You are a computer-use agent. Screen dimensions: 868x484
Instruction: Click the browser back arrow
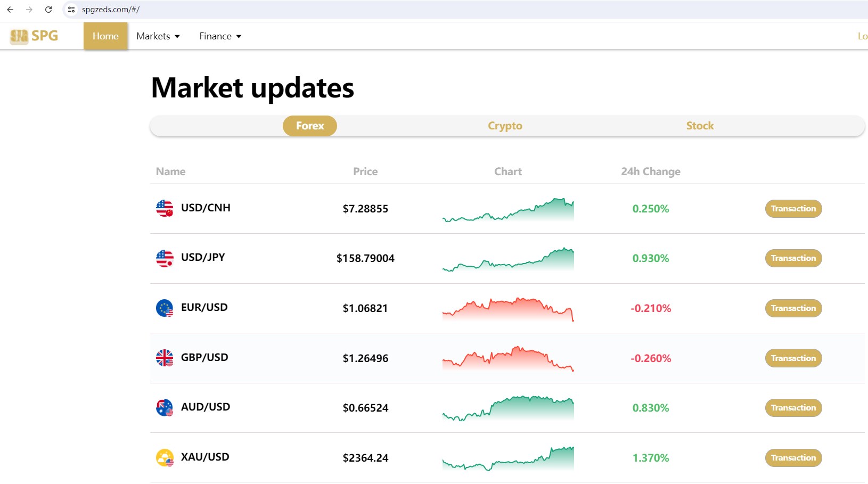click(x=10, y=10)
